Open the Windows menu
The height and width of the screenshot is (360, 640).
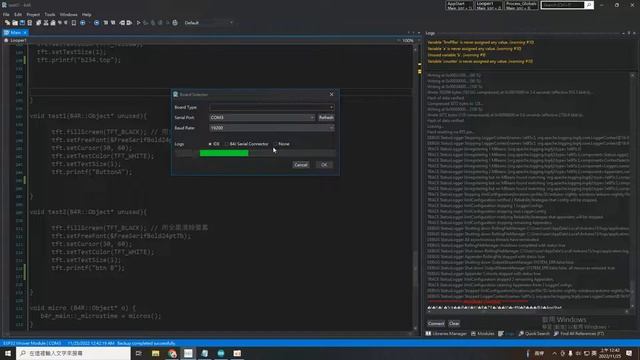[69, 14]
